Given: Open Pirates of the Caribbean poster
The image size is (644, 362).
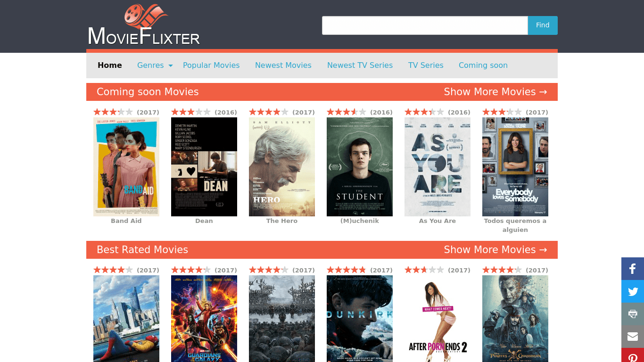Looking at the screenshot, I should [x=515, y=319].
